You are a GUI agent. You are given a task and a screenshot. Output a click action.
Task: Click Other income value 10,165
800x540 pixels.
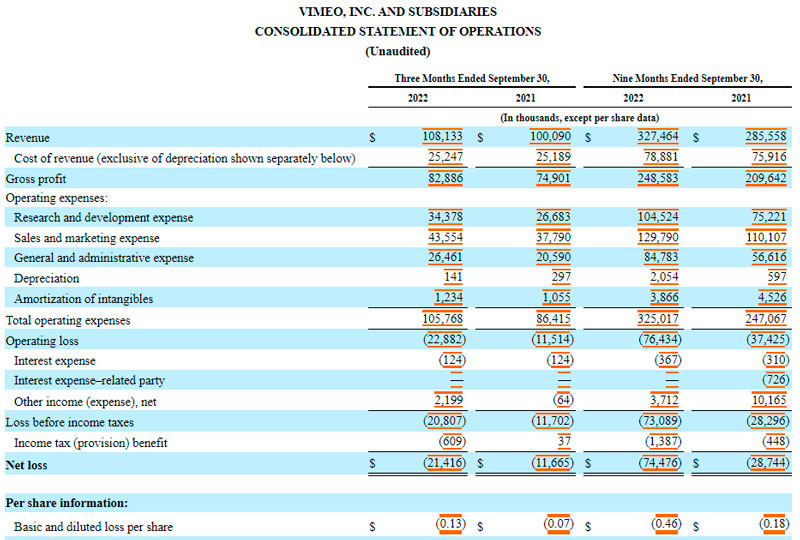769,400
